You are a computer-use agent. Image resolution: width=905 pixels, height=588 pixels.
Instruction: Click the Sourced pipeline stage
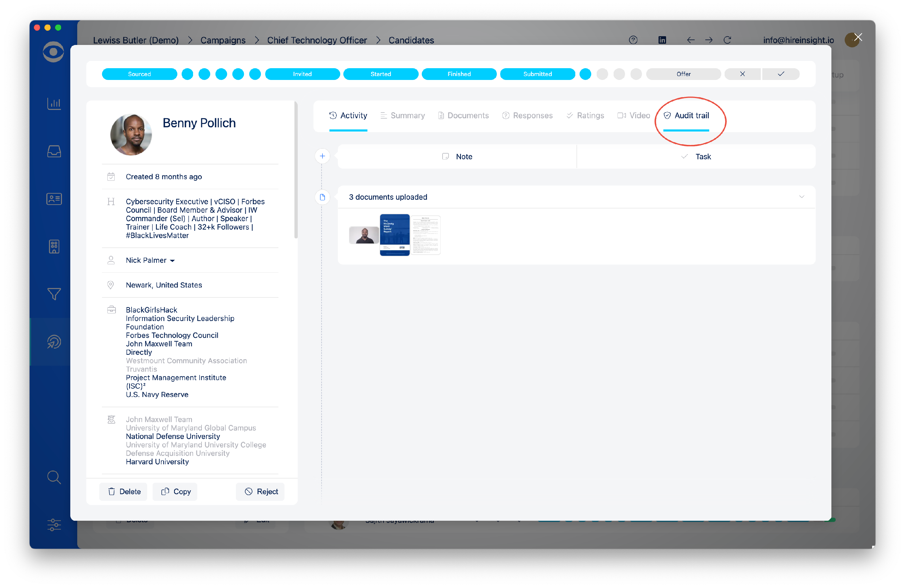140,74
